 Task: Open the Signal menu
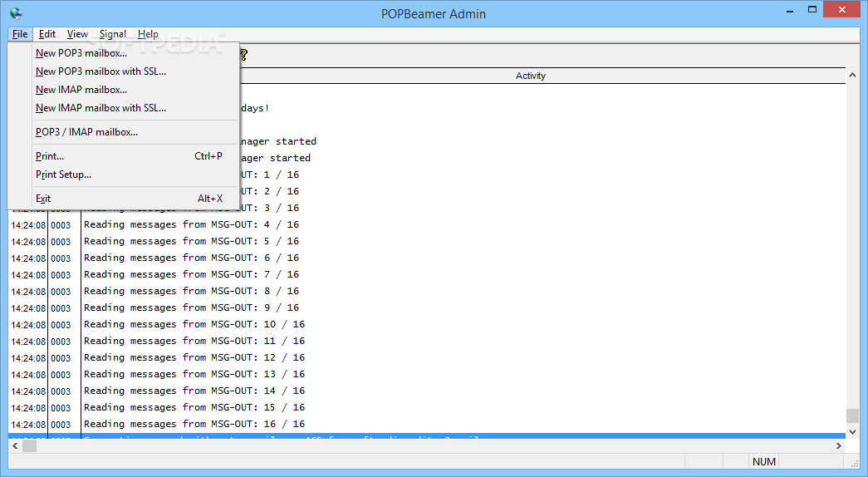(113, 34)
